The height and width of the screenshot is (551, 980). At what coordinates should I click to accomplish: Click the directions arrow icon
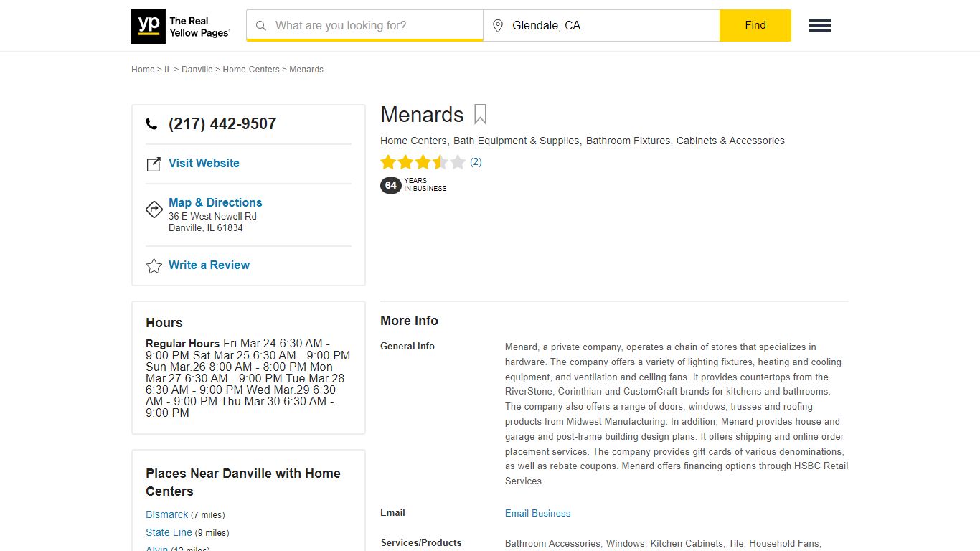[154, 209]
